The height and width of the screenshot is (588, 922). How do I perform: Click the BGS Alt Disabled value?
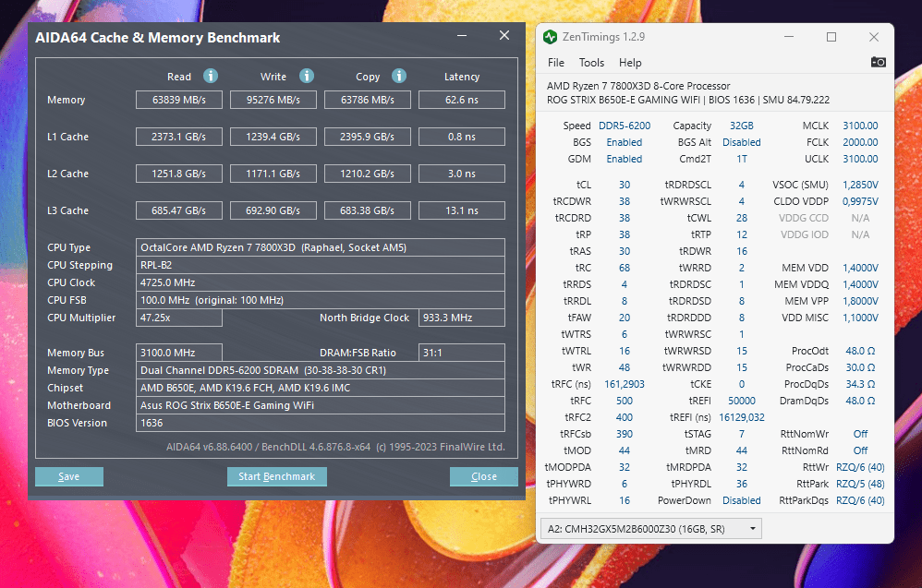point(742,142)
